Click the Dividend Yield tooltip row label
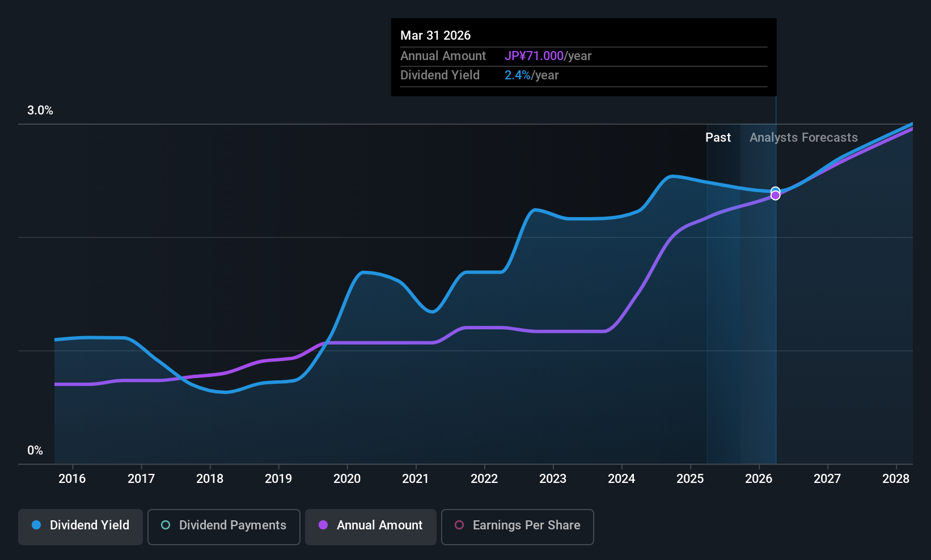Screen dimensions: 931x560 point(440,75)
